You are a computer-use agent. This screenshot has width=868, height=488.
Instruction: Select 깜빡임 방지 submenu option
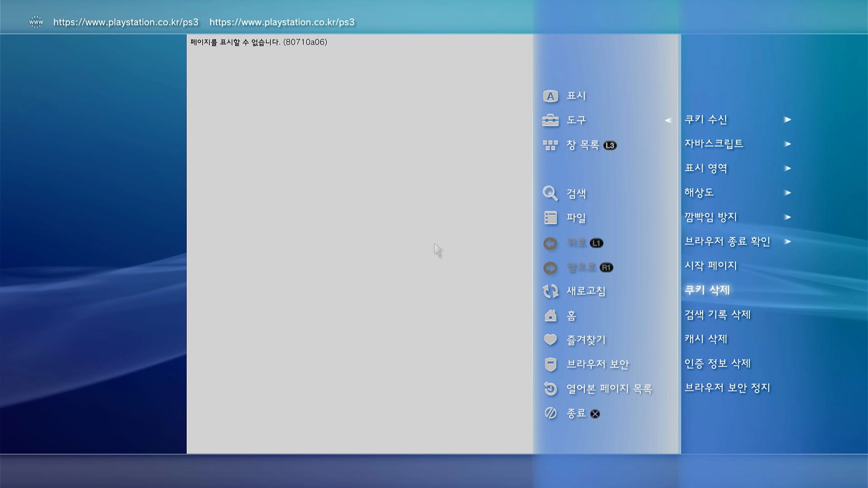711,217
